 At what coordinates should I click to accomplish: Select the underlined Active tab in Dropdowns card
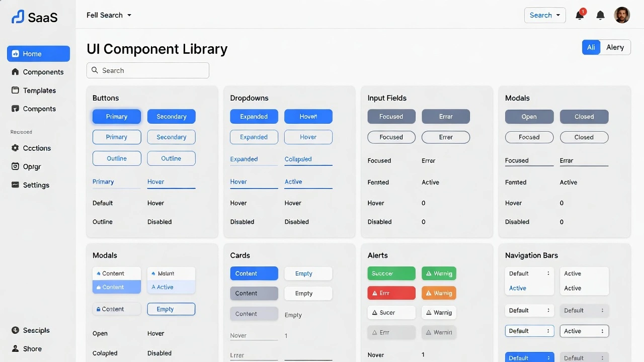308,182
